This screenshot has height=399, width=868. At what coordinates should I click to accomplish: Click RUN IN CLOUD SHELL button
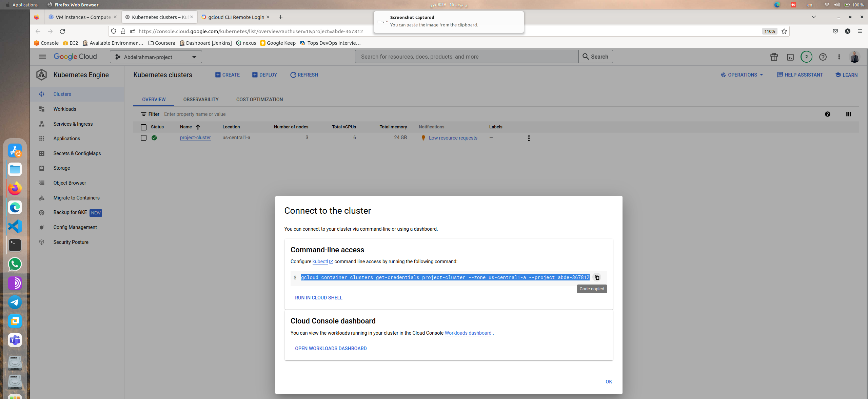click(318, 298)
